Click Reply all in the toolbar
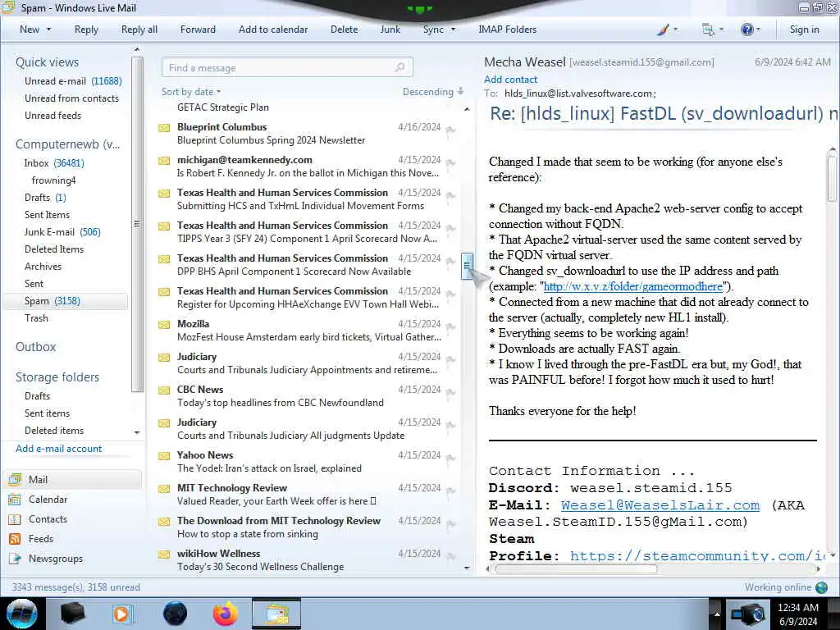 point(139,30)
